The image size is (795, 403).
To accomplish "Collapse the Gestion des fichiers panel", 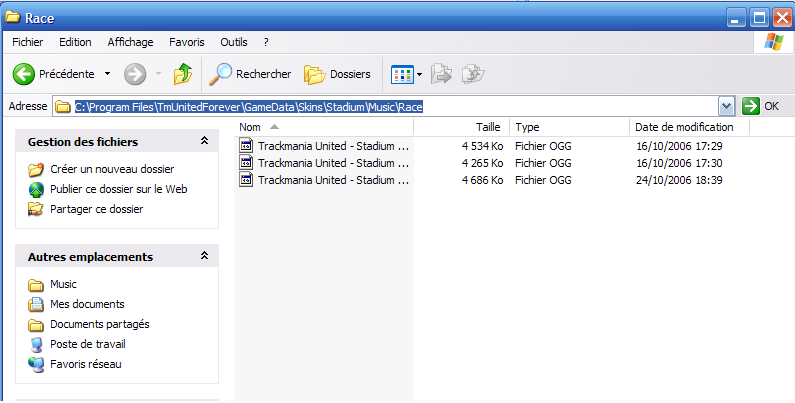I will click(x=204, y=141).
